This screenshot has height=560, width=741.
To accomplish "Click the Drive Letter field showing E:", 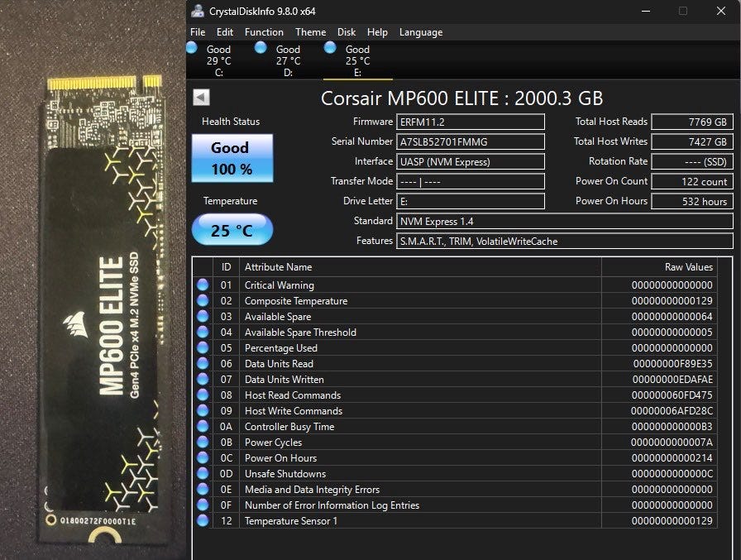I will click(x=471, y=201).
